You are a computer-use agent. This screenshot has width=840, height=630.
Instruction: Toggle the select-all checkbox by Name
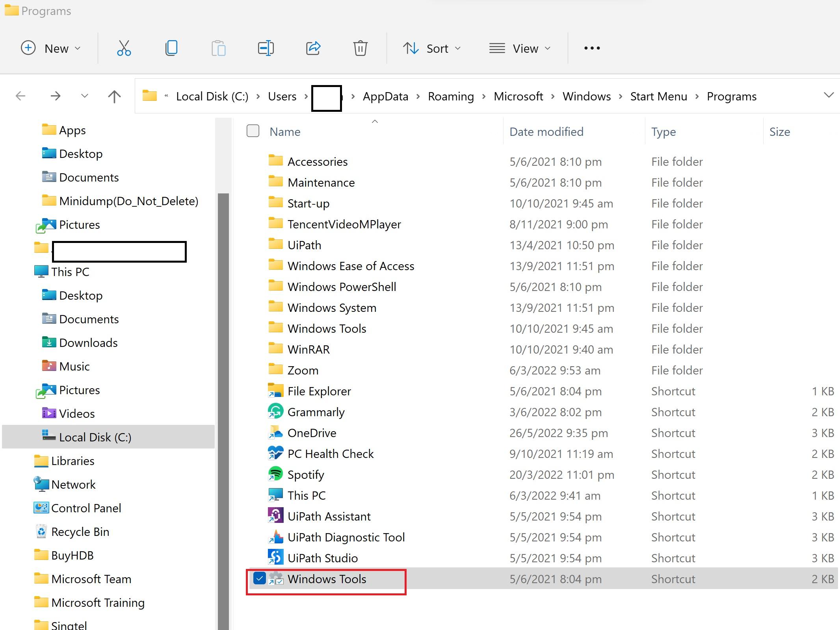[x=253, y=131]
